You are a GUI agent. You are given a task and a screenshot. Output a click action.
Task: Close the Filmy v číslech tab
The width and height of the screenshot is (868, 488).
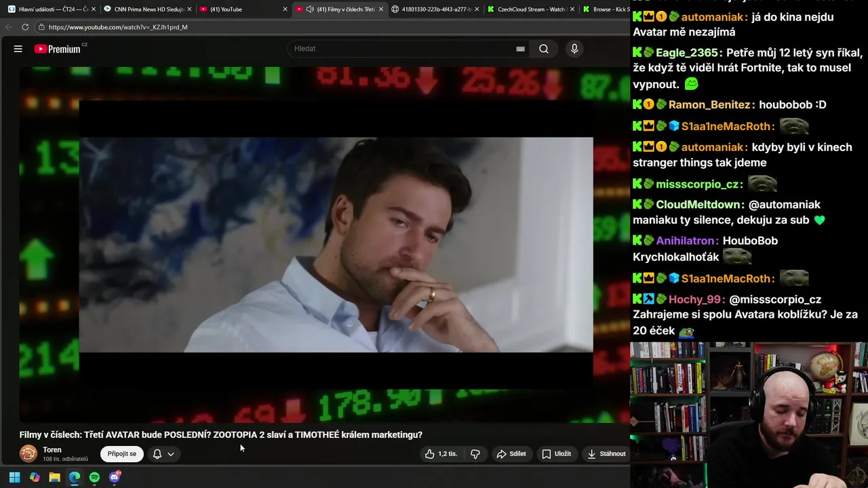click(x=381, y=9)
